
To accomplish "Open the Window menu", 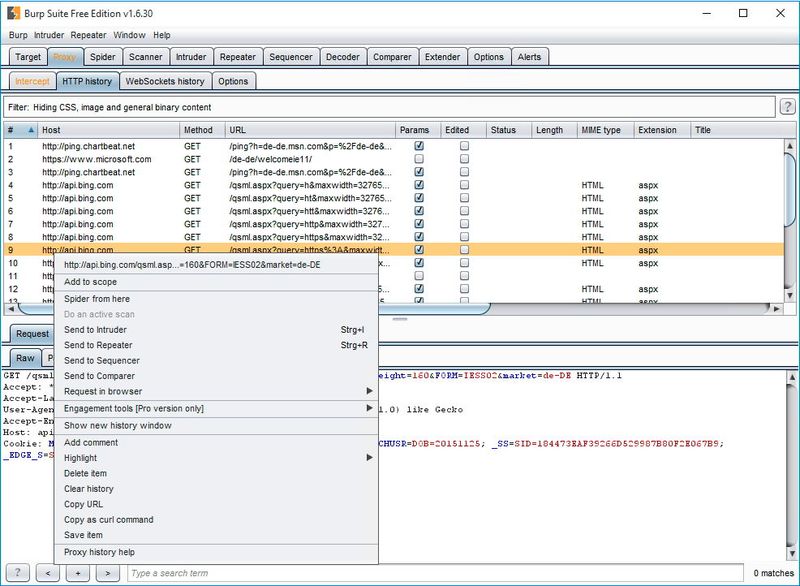I will 129,35.
